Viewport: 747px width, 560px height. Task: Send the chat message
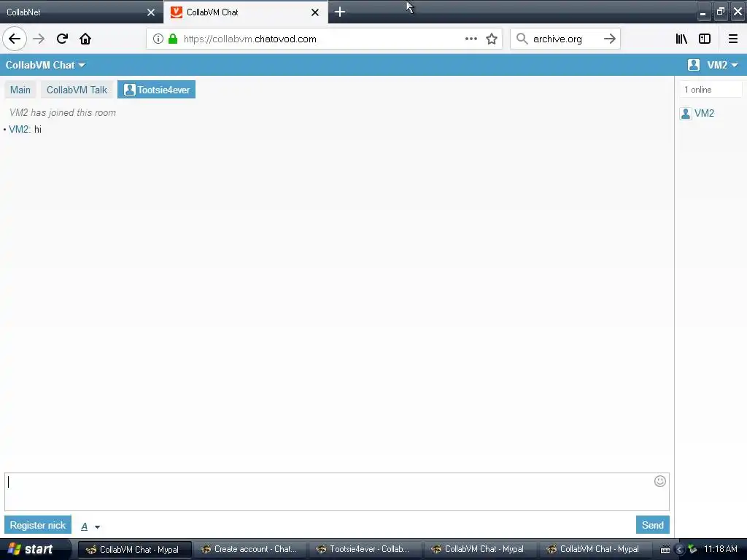653,525
